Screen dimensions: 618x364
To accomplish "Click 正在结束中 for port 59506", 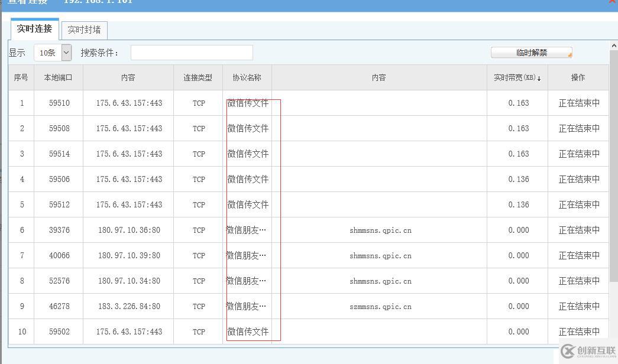I will tap(579, 179).
